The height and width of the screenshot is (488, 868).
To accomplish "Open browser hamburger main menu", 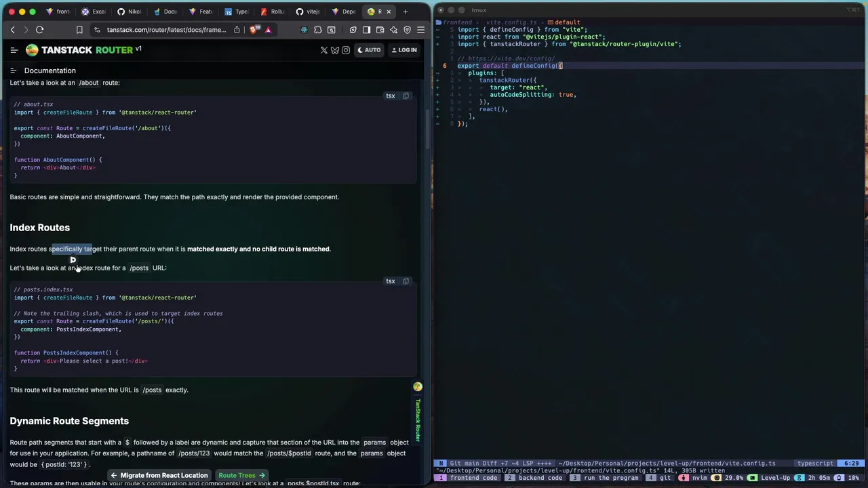I will 420,30.
